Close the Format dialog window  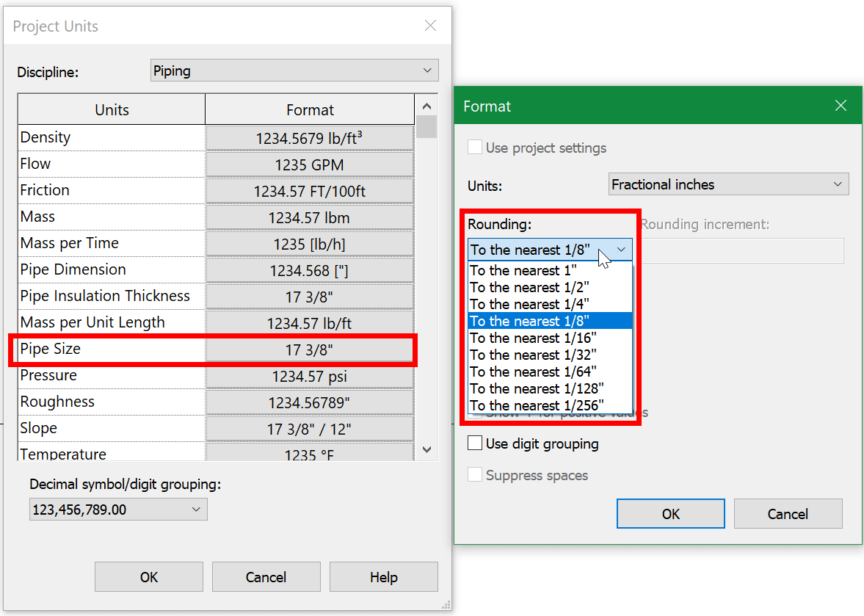(841, 105)
